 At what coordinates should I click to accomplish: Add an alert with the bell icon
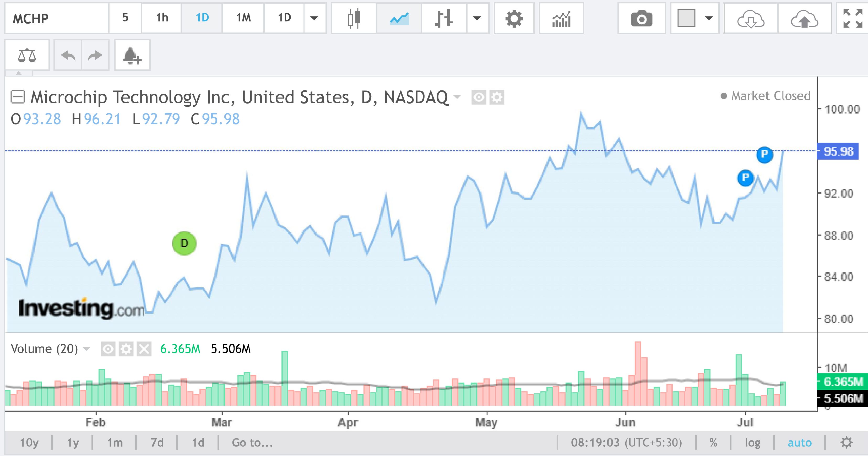point(132,55)
